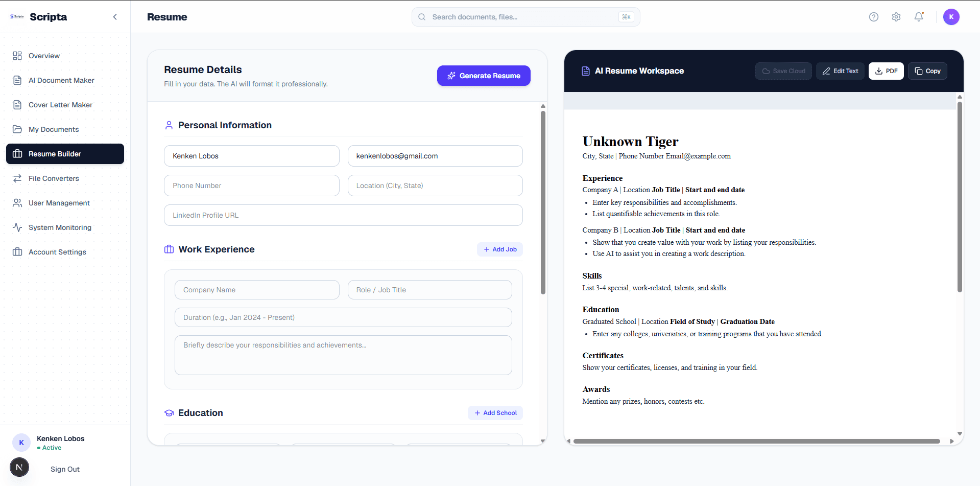
Task: Click the Education heading in resume preview
Action: coord(601,310)
